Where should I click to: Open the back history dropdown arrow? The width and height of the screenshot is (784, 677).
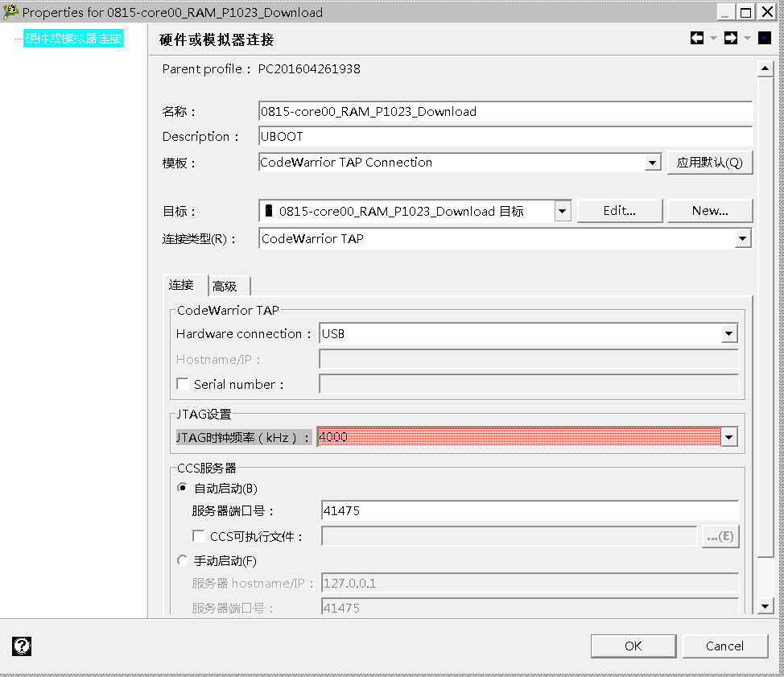(x=713, y=39)
